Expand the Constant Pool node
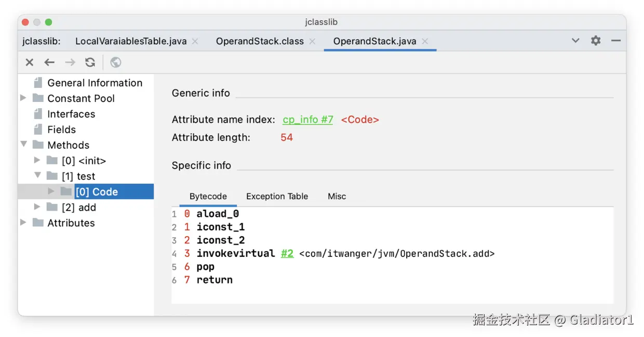 [x=23, y=98]
